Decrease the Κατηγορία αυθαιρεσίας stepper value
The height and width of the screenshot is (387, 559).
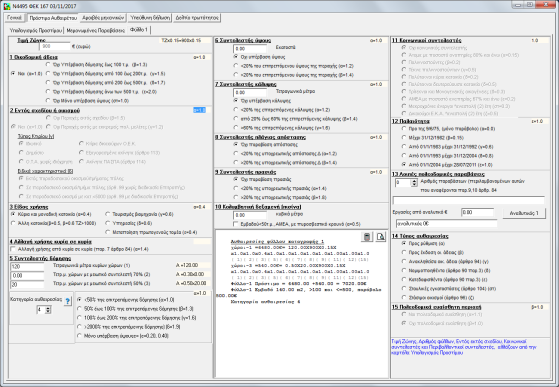click(48, 312)
